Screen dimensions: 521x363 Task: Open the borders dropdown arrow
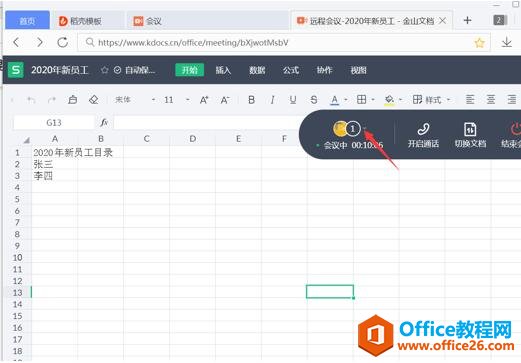pyautogui.click(x=373, y=100)
